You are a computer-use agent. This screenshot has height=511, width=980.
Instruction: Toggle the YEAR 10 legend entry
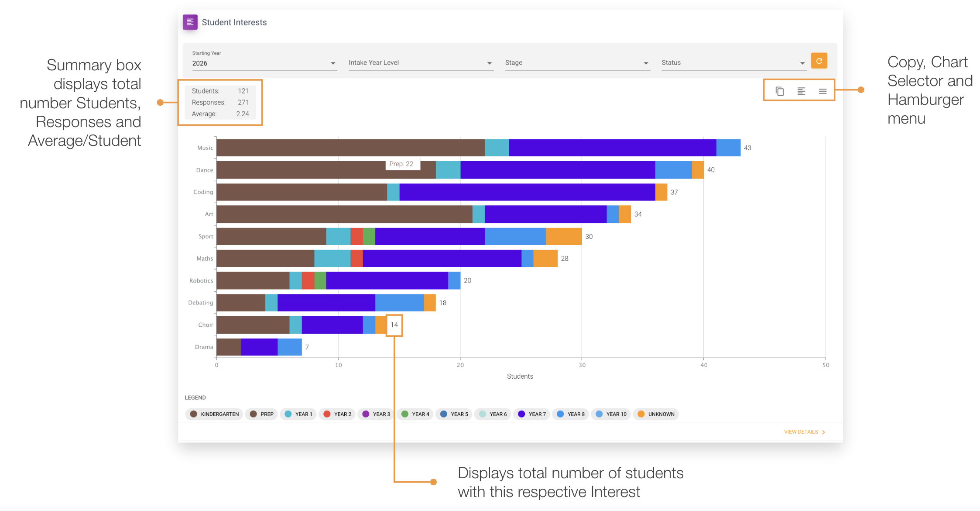tap(610, 414)
